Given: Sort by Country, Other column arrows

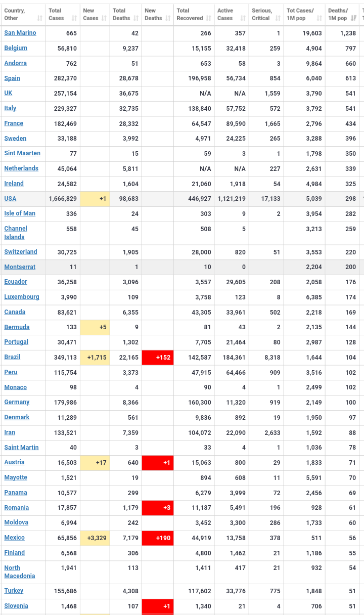Looking at the screenshot, I should [x=39, y=18].
